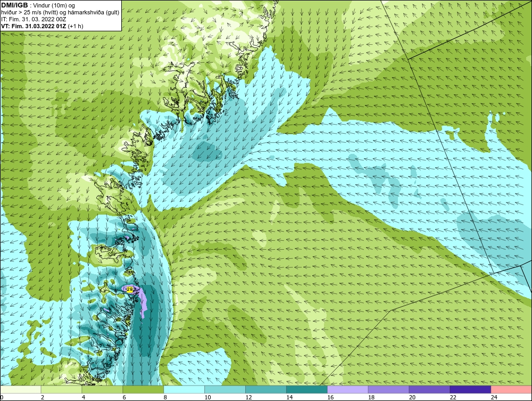The image size is (532, 401).
Task: Click the hviður > 25 m/s description line
Action: point(61,13)
